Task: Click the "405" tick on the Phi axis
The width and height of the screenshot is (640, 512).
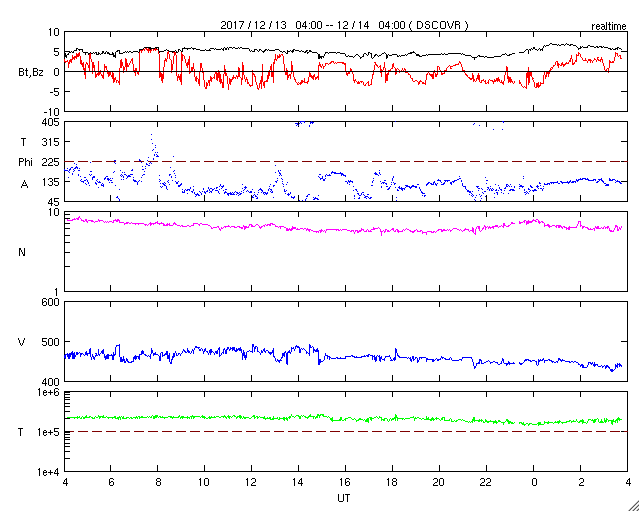Action: click(51, 122)
